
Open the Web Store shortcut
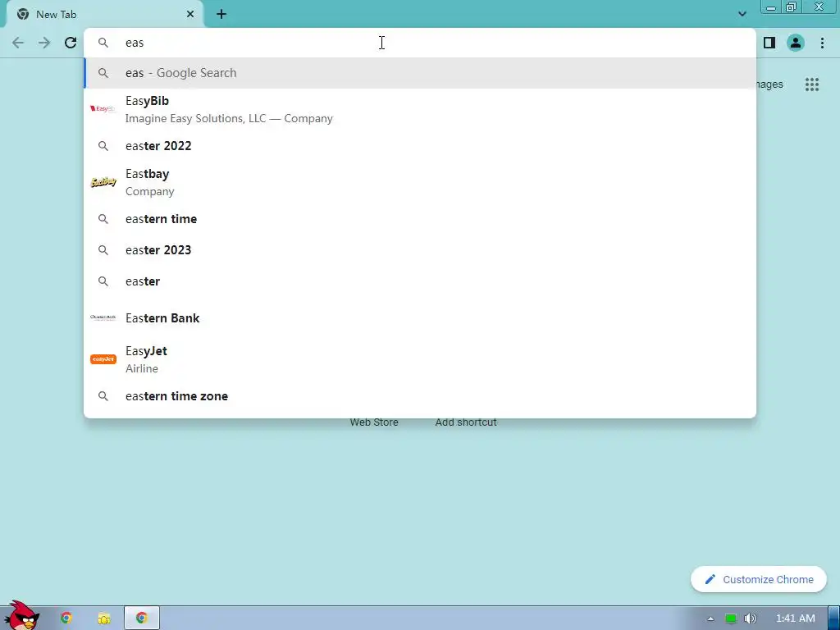click(x=374, y=422)
